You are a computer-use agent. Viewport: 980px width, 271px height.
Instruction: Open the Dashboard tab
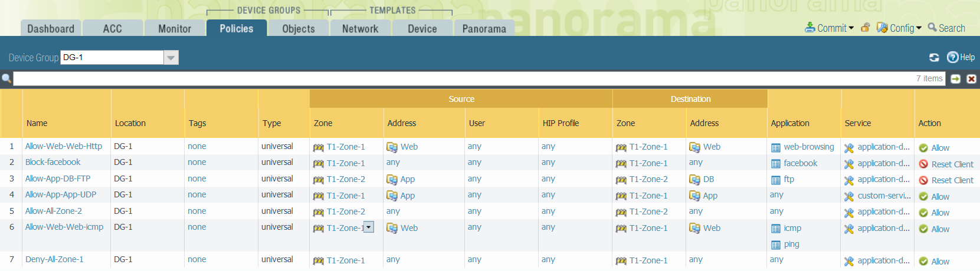tap(51, 28)
